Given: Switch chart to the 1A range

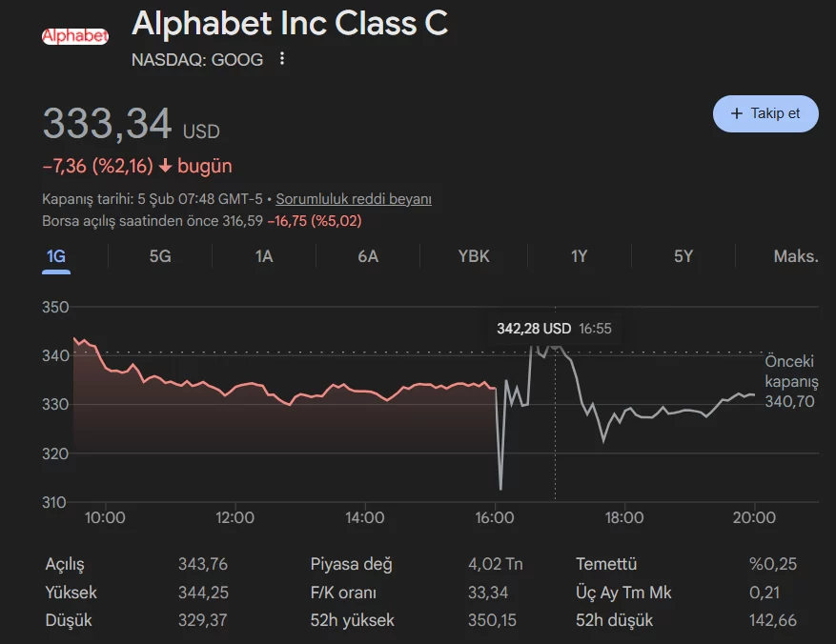Looking at the screenshot, I should pos(264,256).
